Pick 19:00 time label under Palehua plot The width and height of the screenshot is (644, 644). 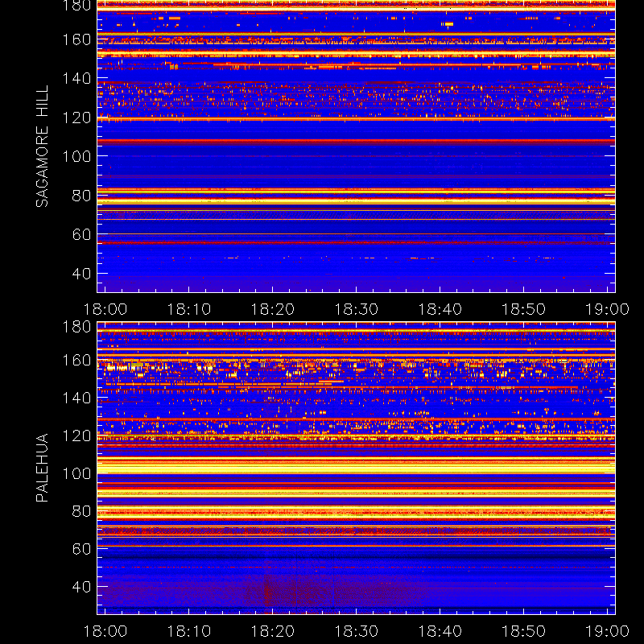pos(607,631)
